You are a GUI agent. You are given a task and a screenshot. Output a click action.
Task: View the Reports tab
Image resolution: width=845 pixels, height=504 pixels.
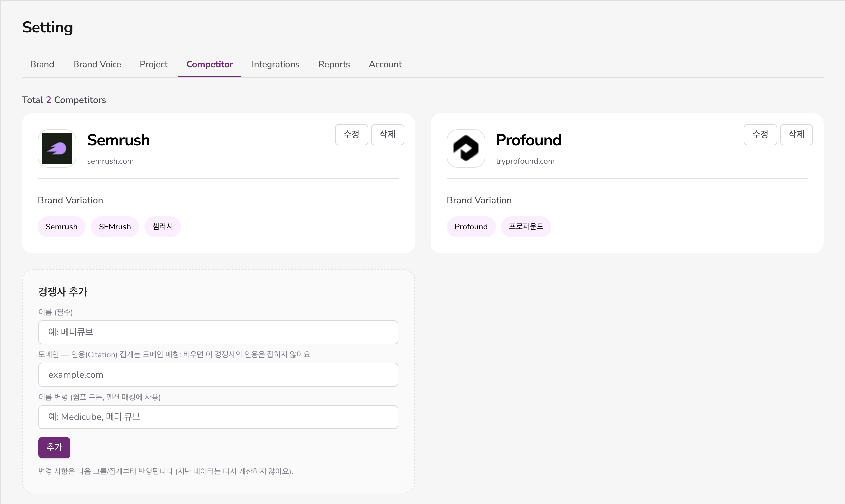pos(334,64)
